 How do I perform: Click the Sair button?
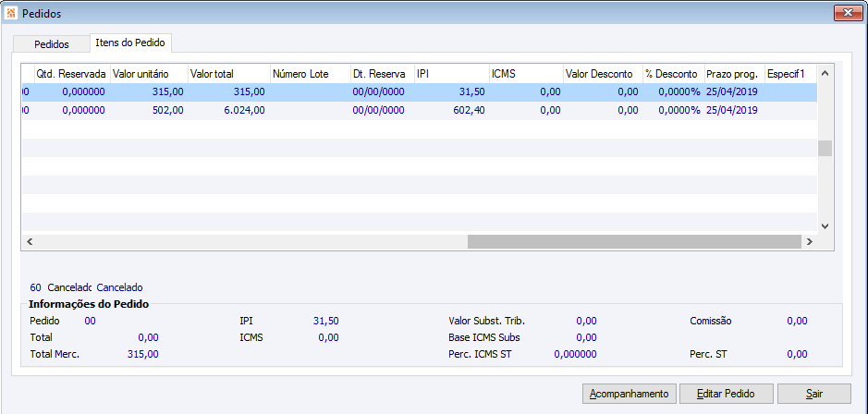point(813,394)
